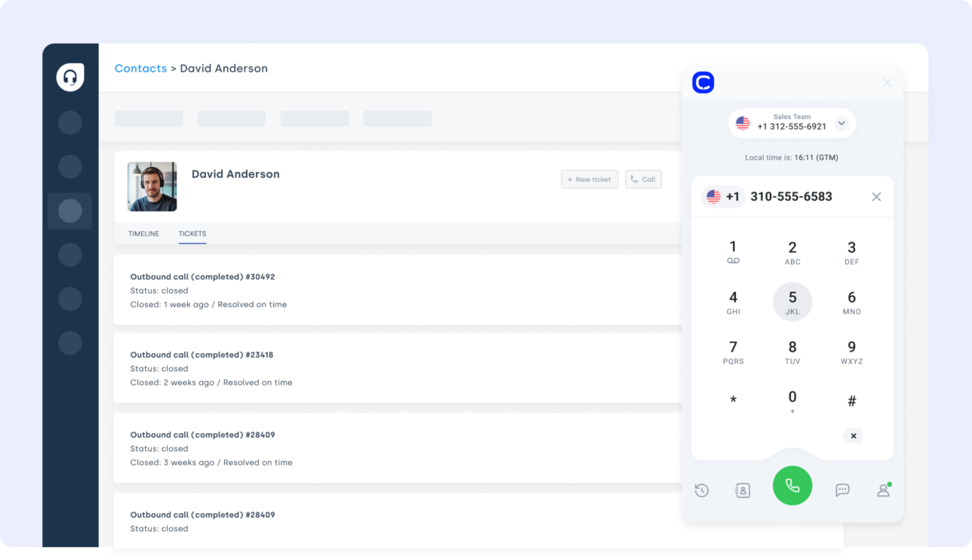Switch to the TIMELINE tab
The image size is (972, 560).
point(143,234)
